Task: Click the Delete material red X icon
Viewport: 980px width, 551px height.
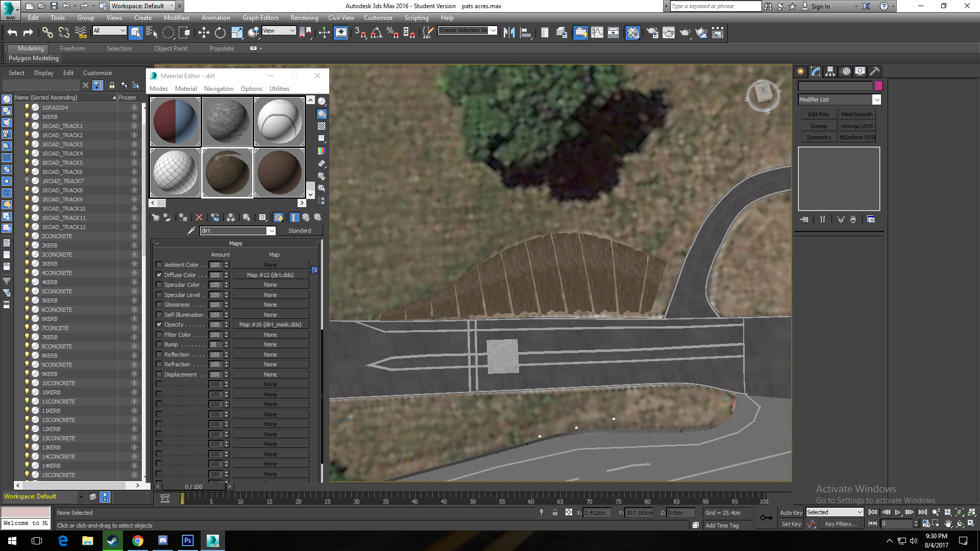Action: (x=199, y=217)
